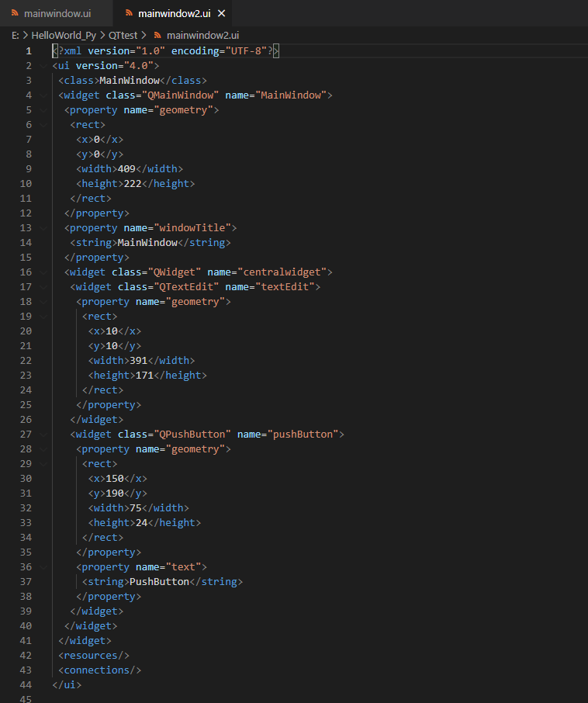Image resolution: width=588 pixels, height=703 pixels.
Task: Collapse the <rect> block fold on line 6
Action: pos(43,124)
